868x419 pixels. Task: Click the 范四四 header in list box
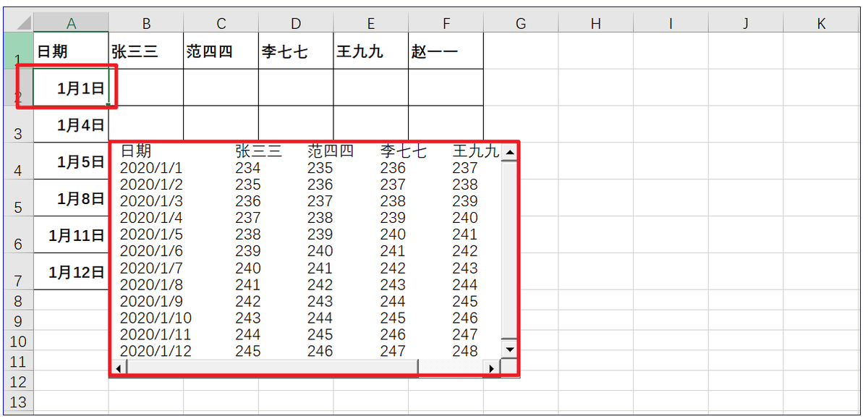(x=331, y=151)
